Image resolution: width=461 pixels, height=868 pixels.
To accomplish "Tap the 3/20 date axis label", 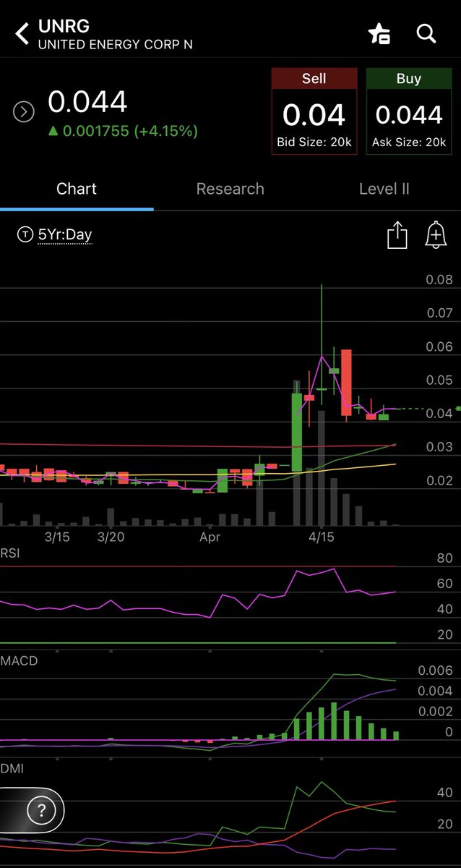I will (x=111, y=537).
